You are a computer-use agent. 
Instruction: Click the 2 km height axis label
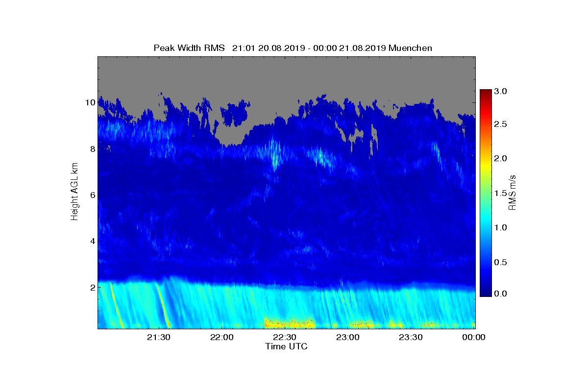[92, 287]
